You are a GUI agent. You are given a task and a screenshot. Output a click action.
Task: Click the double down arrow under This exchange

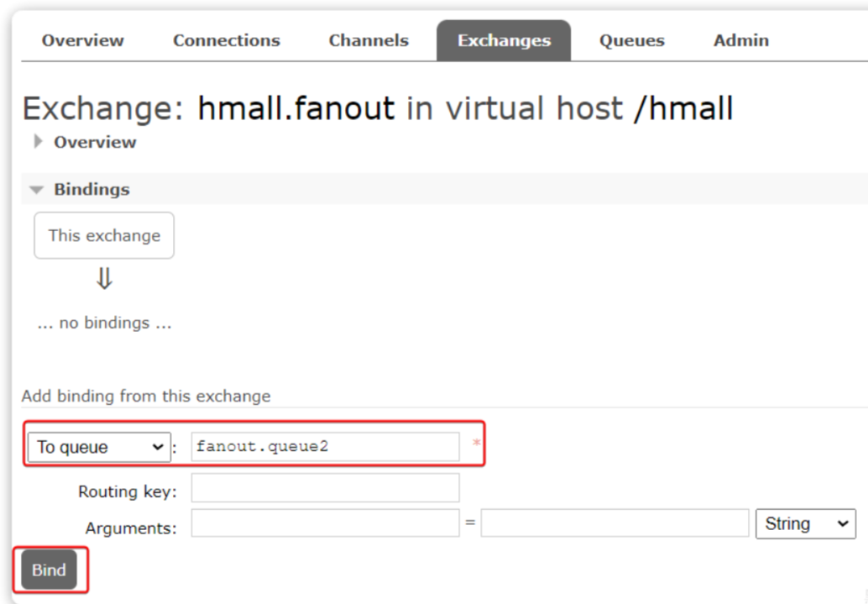click(x=104, y=280)
